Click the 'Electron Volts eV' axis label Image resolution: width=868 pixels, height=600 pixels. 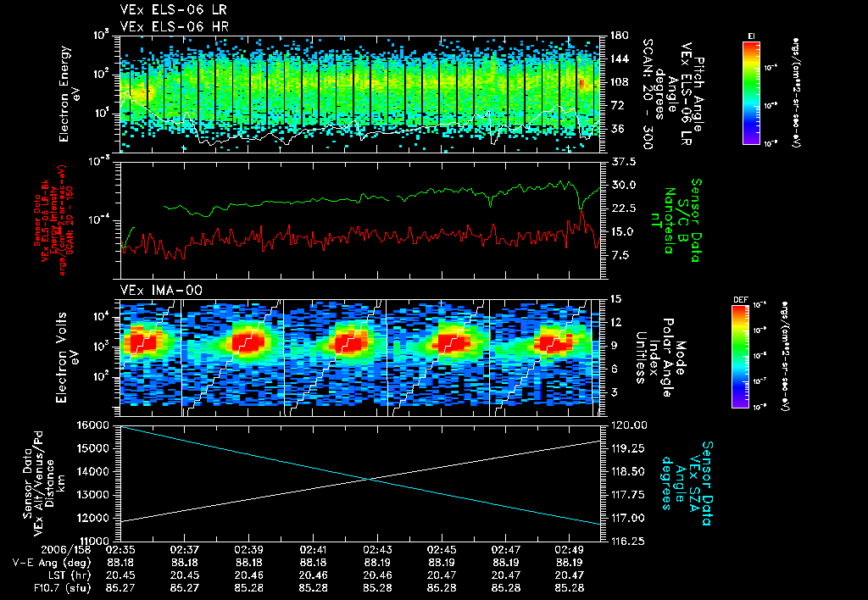point(67,357)
